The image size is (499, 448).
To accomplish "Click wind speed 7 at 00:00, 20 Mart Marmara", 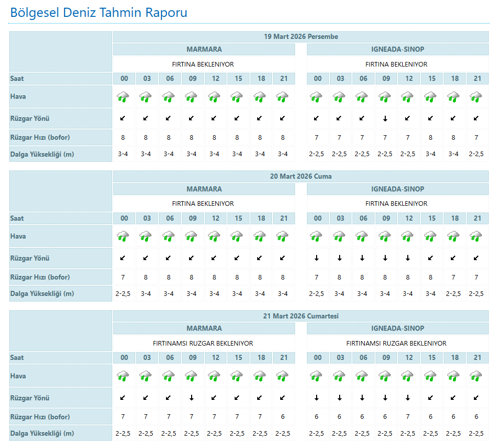I will (x=123, y=278).
